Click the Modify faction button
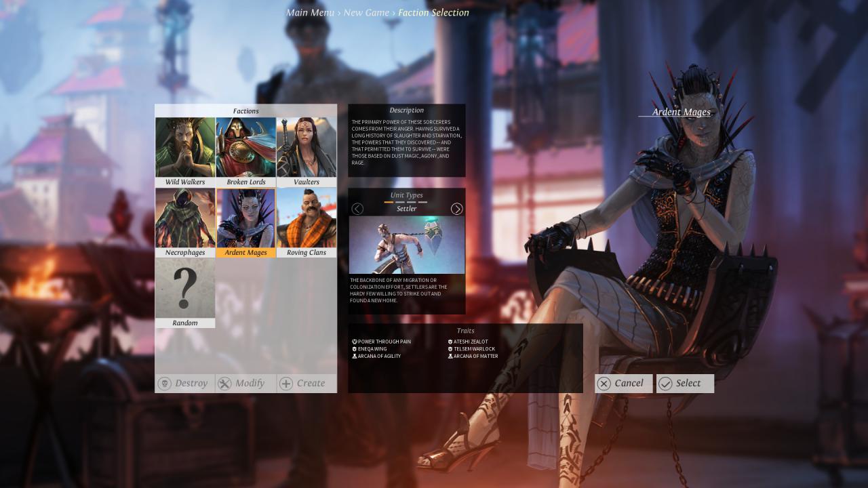The image size is (868, 488). (245, 384)
